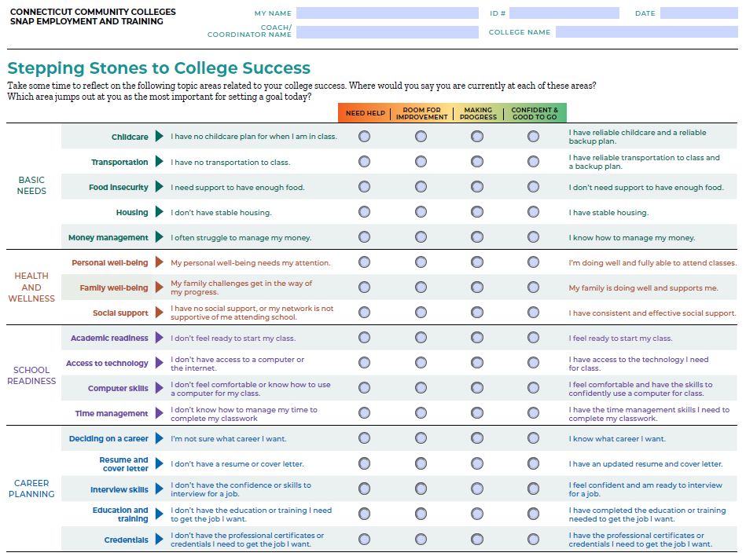Click the green arrow next to Childcare
Viewport: 746px width, 560px height.
click(x=160, y=137)
